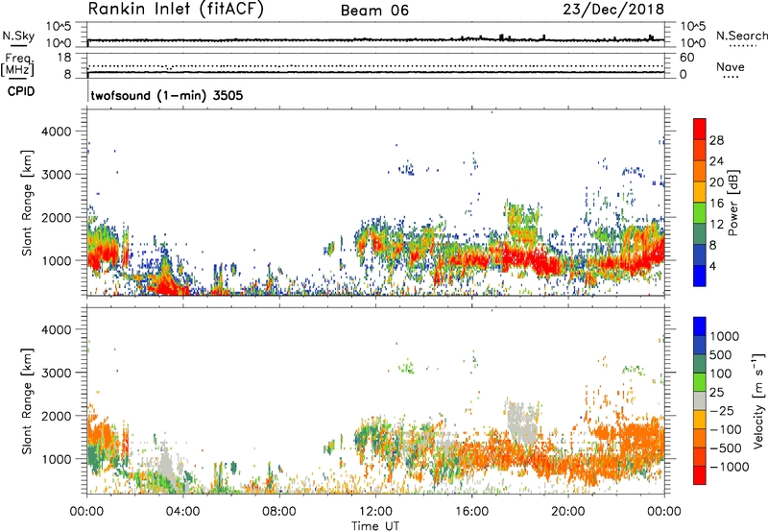
Task: Click the '1000' velocity colorbar tick
Action: click(x=724, y=336)
